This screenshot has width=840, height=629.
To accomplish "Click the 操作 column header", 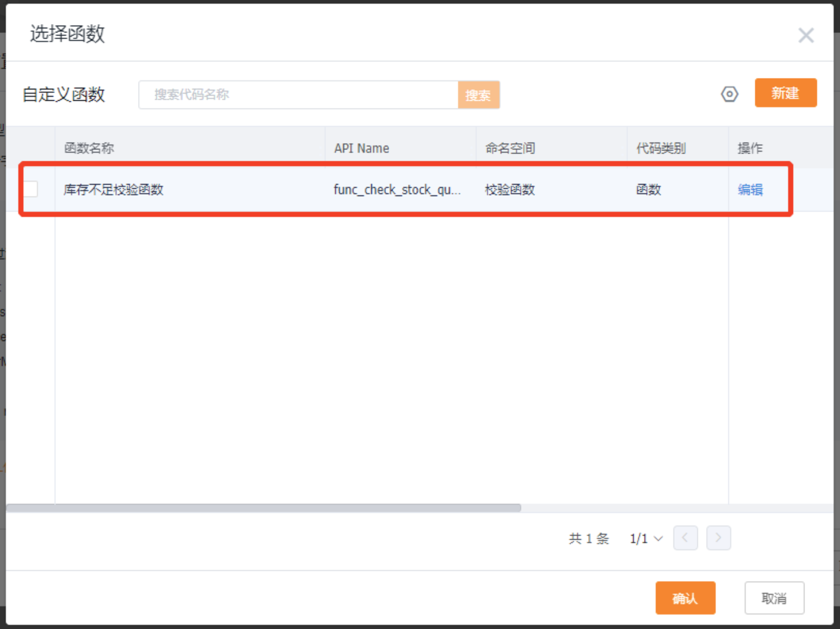I will pyautogui.click(x=750, y=148).
